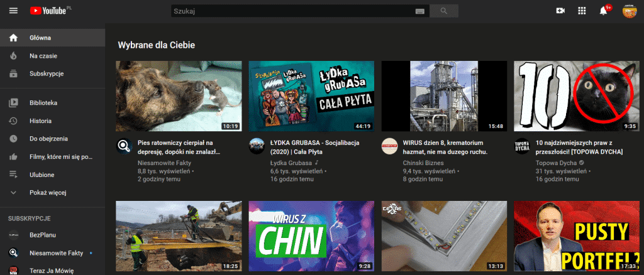Click Teraz Ja Mówię subscription name
The height and width of the screenshot is (275, 644).
[52, 271]
